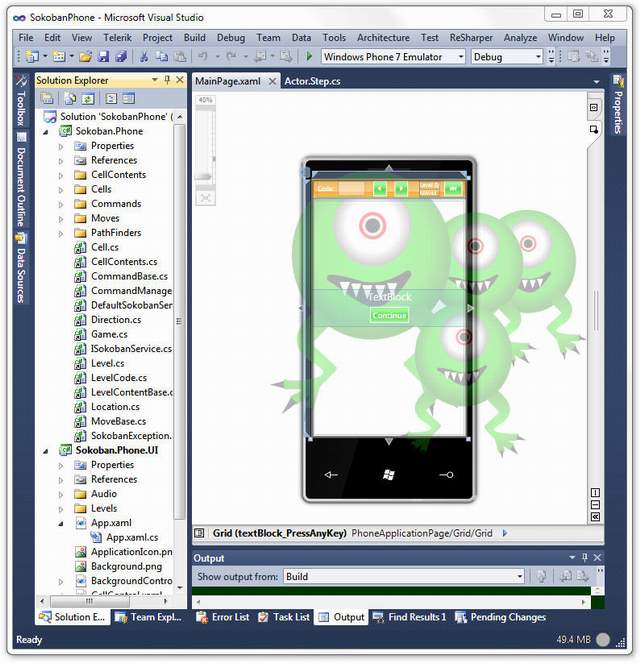Click the Cut scissors icon
Viewport: 640px width, 664px height.
(x=144, y=56)
